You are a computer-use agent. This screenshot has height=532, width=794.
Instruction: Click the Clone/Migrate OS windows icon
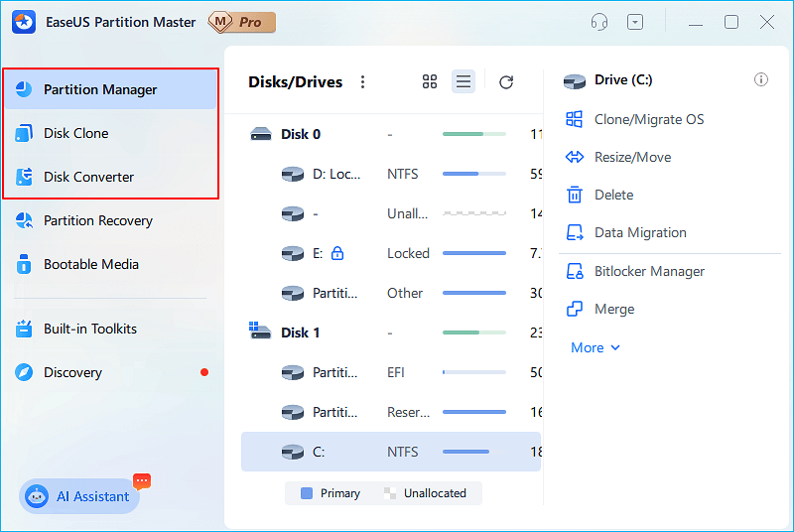click(x=575, y=119)
